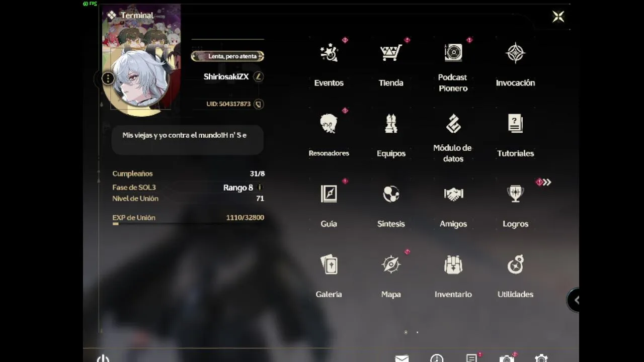Switch to the second page dot
Viewport: 644px width, 362px height.
(x=417, y=332)
